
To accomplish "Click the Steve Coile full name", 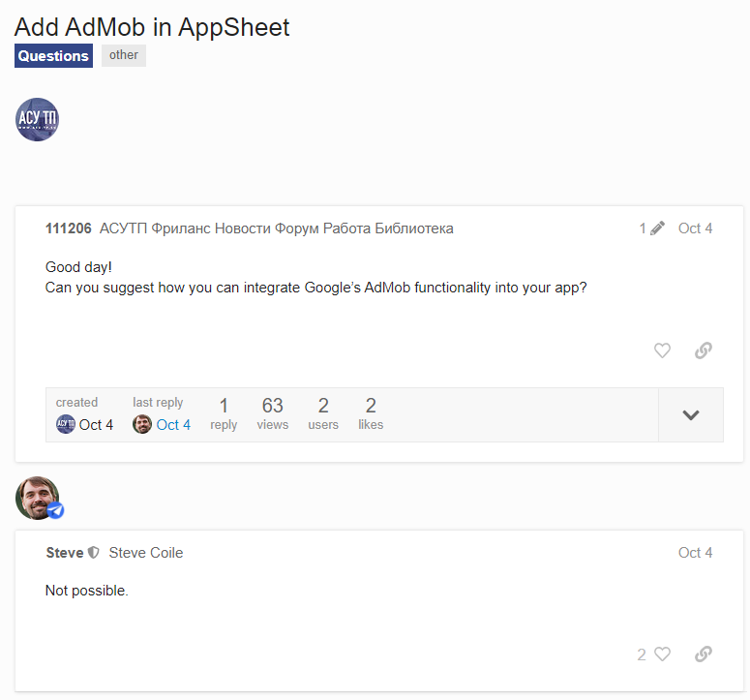I will 146,553.
